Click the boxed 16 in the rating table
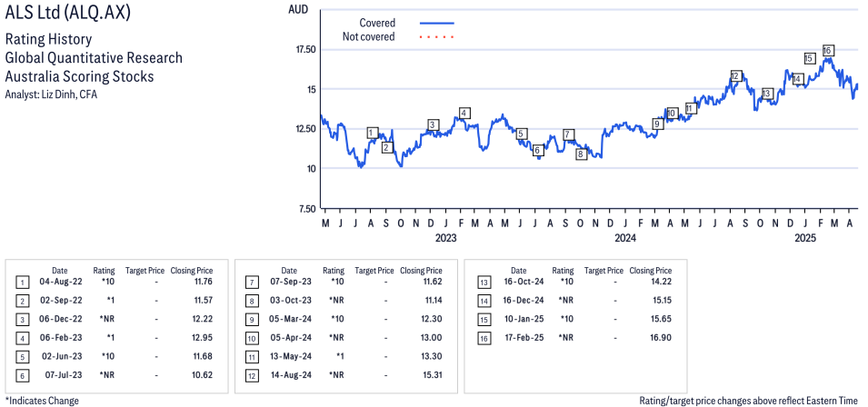This screenshot has height=407, width=868. [483, 339]
